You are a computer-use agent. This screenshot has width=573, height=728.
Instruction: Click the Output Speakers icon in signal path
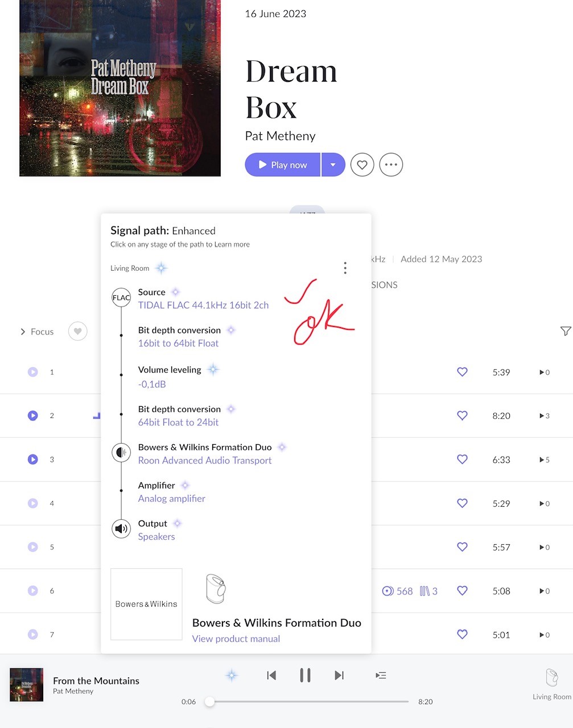pyautogui.click(x=121, y=528)
